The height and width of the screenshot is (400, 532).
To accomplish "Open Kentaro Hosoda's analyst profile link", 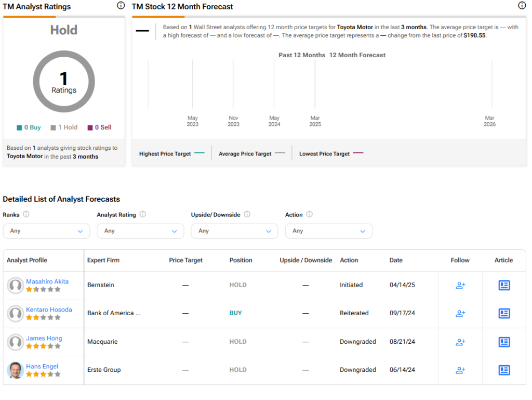I will pos(49,309).
